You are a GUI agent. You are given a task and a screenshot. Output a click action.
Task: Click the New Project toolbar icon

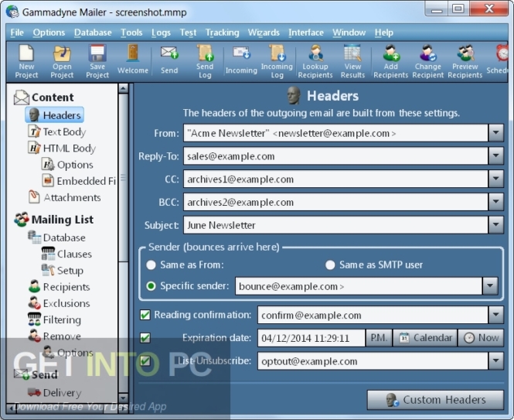[26, 62]
